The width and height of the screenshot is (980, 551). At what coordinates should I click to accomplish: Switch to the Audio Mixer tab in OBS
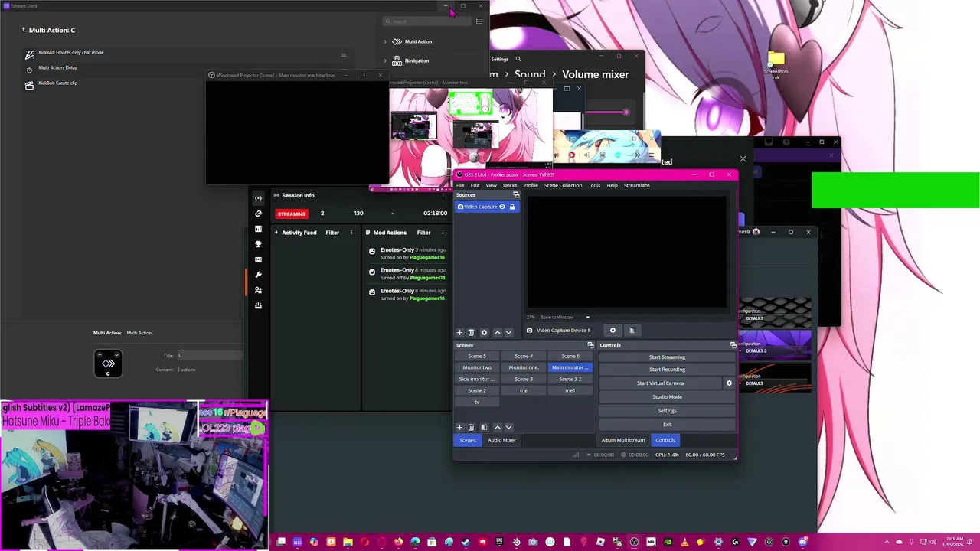[501, 440]
